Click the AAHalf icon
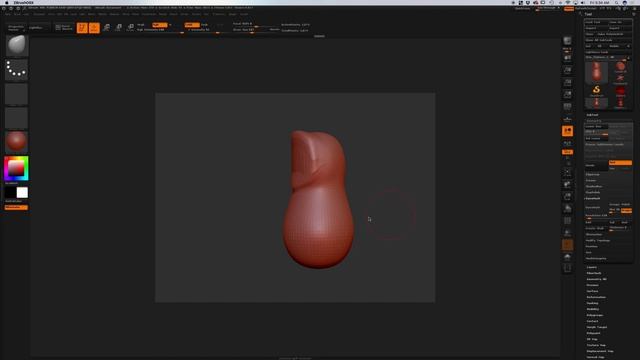 (x=567, y=95)
